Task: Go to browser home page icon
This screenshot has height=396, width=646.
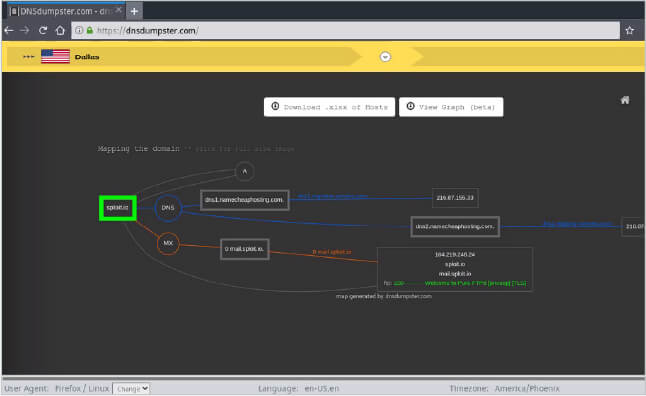Action: [x=60, y=30]
